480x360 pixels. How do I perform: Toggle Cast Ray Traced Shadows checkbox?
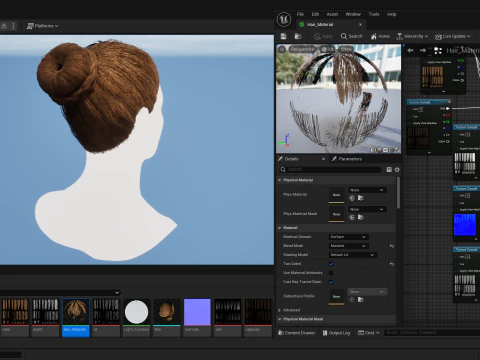(x=331, y=282)
